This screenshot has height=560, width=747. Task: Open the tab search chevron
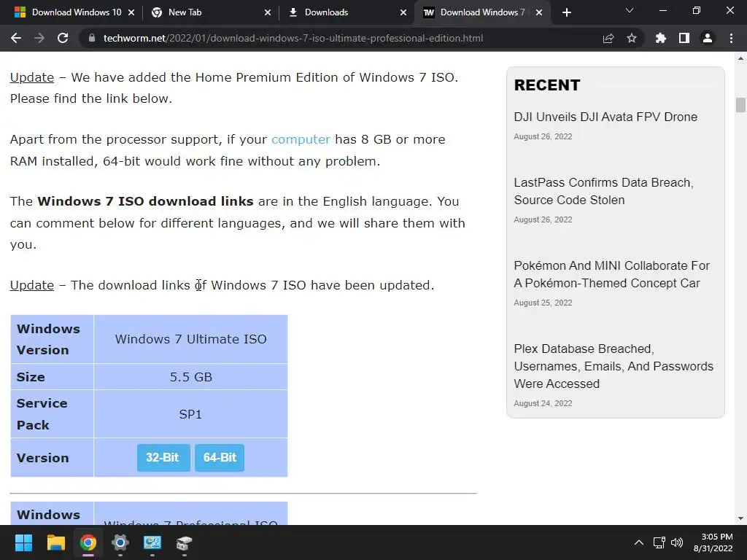[x=630, y=10]
